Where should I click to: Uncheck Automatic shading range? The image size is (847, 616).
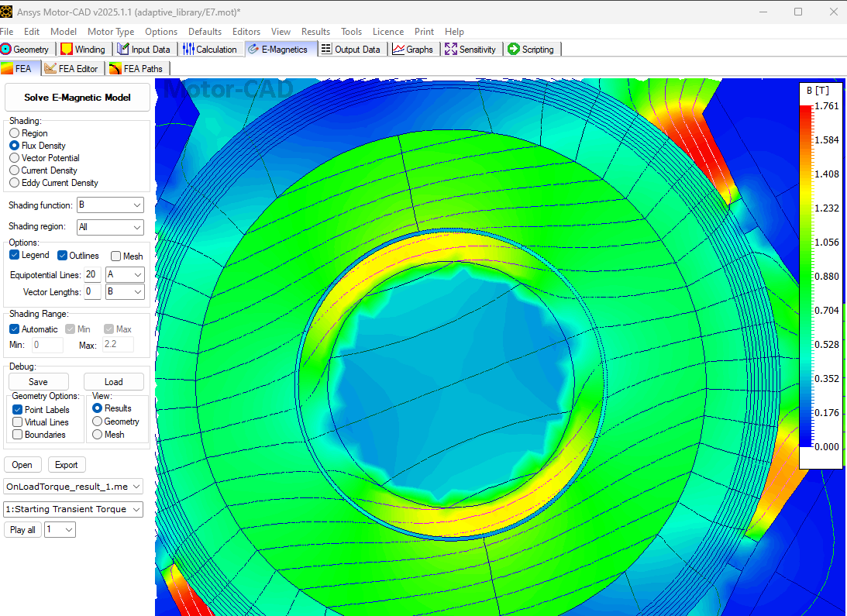coord(15,329)
